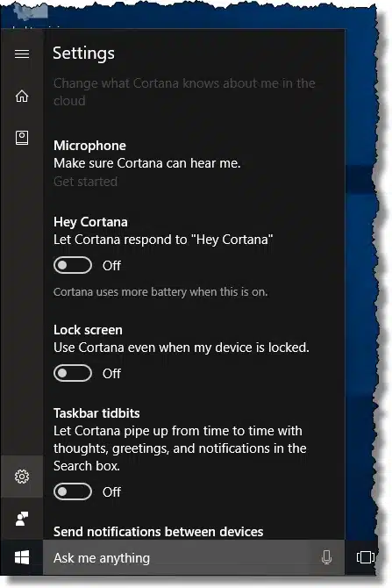The width and height of the screenshot is (392, 588).
Task: Click the Windows Start button
Action: [22, 557]
